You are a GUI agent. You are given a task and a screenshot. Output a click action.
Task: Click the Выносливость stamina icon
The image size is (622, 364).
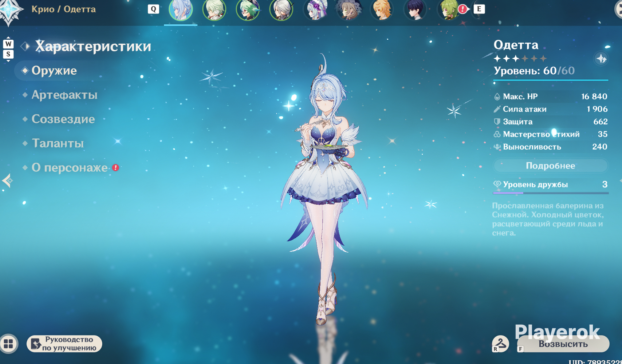497,147
